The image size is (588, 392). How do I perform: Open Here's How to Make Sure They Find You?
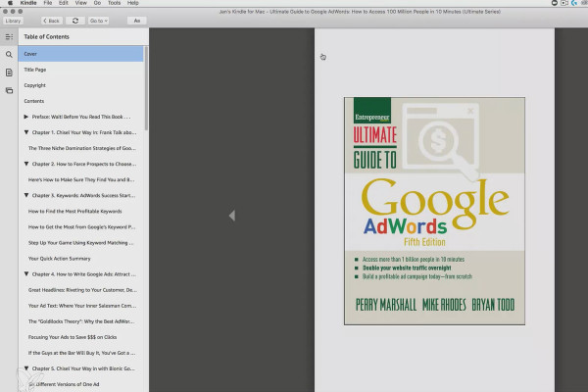(x=81, y=179)
